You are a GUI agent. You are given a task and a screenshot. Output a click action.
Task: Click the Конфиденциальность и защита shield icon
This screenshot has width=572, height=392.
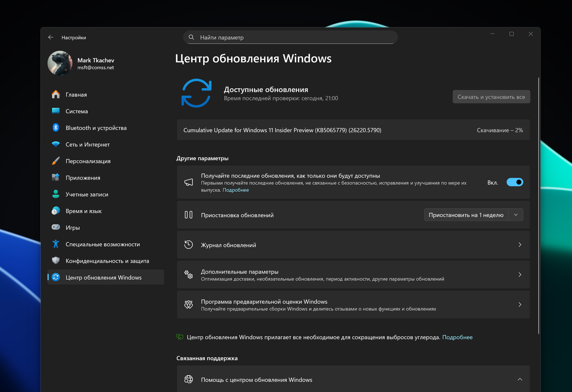click(56, 261)
